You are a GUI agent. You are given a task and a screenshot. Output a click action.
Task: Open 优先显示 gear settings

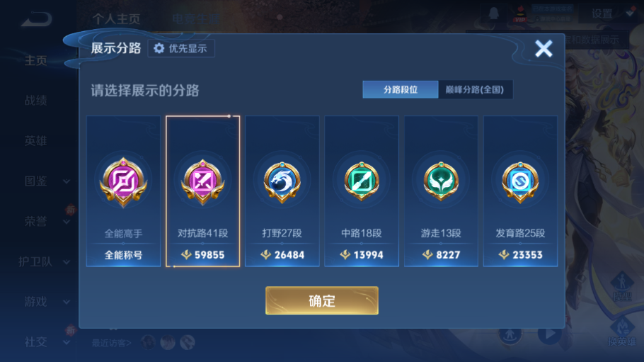tap(181, 49)
